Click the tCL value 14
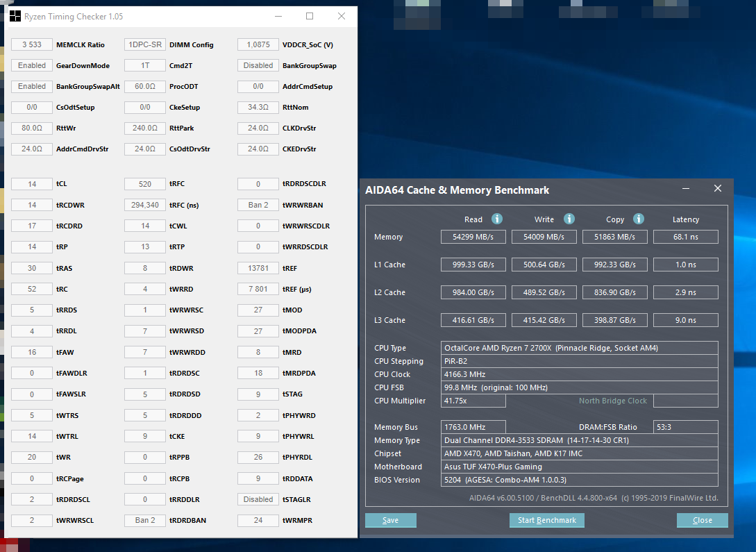 [32, 184]
